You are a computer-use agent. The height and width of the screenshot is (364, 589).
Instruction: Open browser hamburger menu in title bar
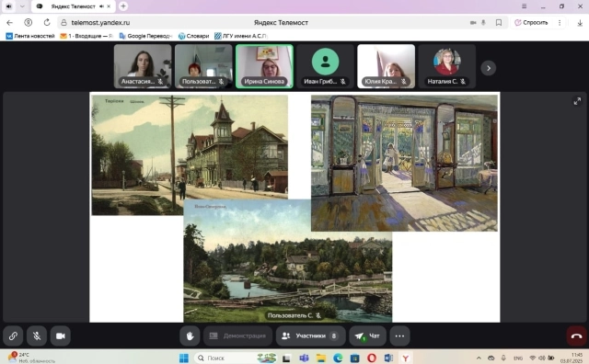[x=524, y=6]
